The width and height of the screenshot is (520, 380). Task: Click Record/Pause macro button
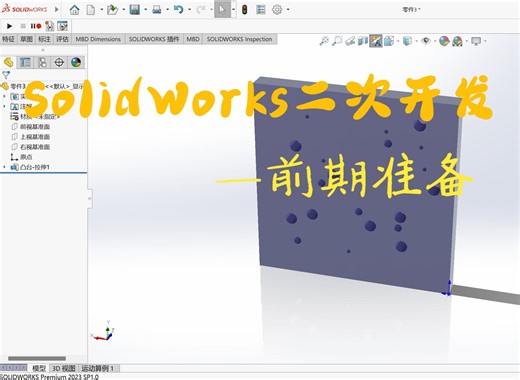(36, 26)
